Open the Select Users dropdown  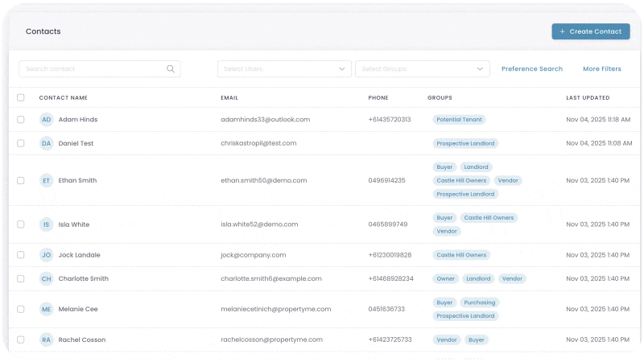[x=284, y=69]
